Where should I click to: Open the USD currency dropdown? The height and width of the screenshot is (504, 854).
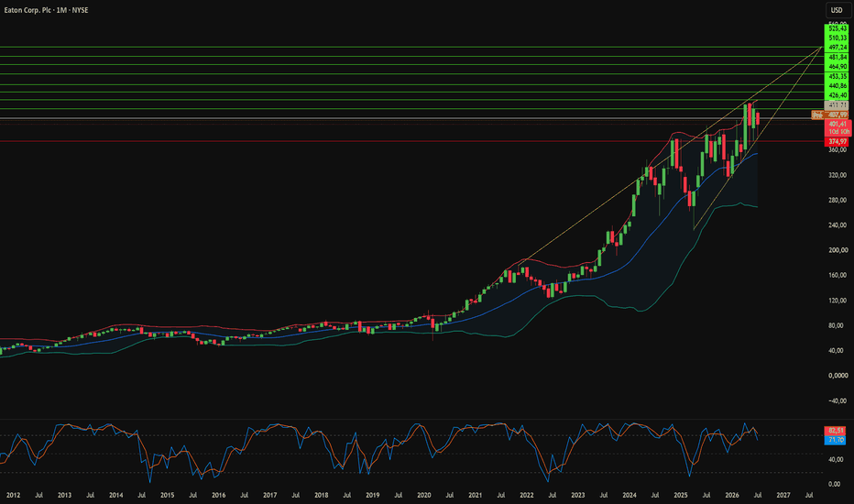click(838, 10)
